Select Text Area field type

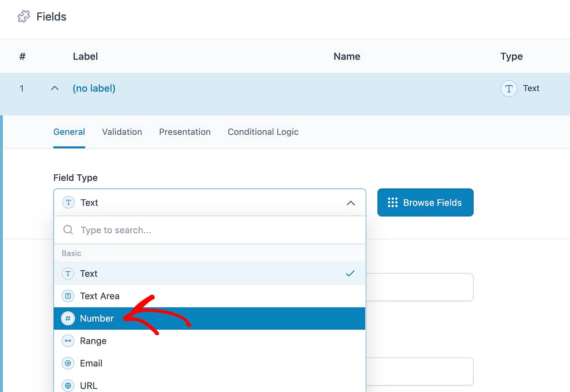[x=209, y=296]
